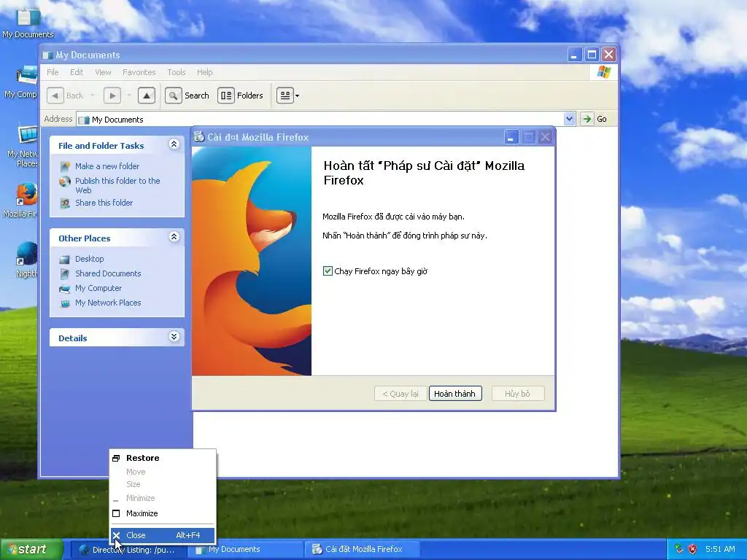The width and height of the screenshot is (747, 560).
Task: Open the Favorites menu
Action: 139,72
